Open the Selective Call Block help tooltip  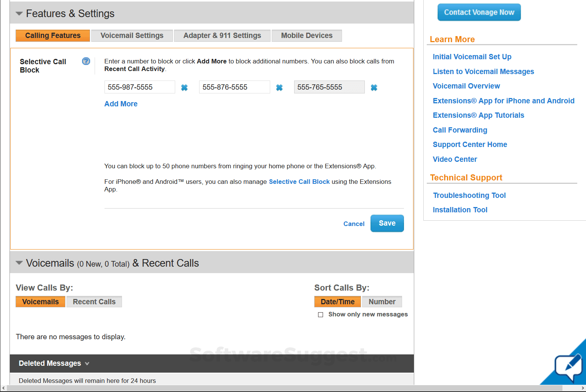(x=86, y=61)
